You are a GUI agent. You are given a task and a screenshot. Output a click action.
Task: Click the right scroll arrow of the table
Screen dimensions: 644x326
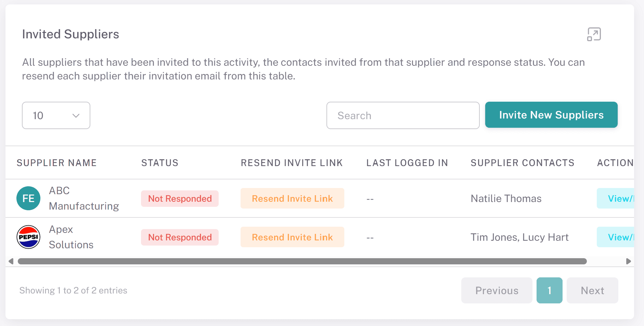[x=628, y=261]
